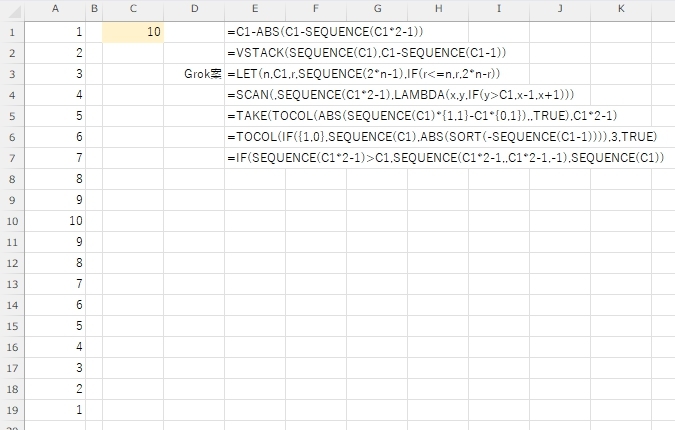Click cell A9 with value 9
The width and height of the screenshot is (675, 430).
55,200
